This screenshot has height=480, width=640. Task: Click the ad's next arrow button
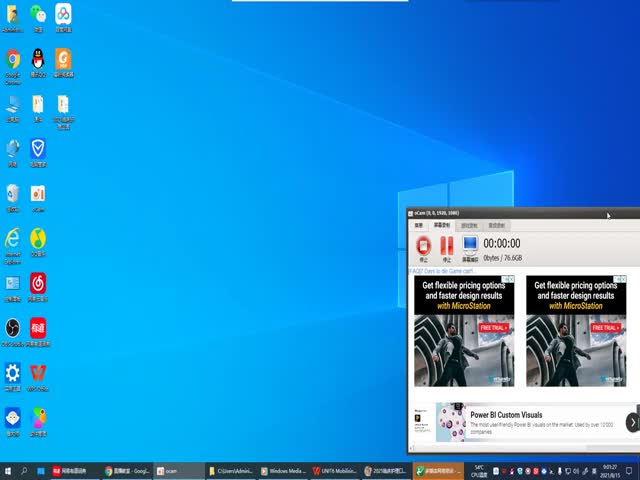click(632, 423)
